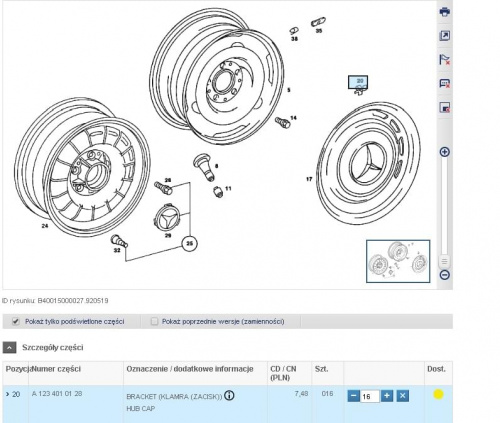
Task: Select part number 11 in diagram
Action: point(228,188)
